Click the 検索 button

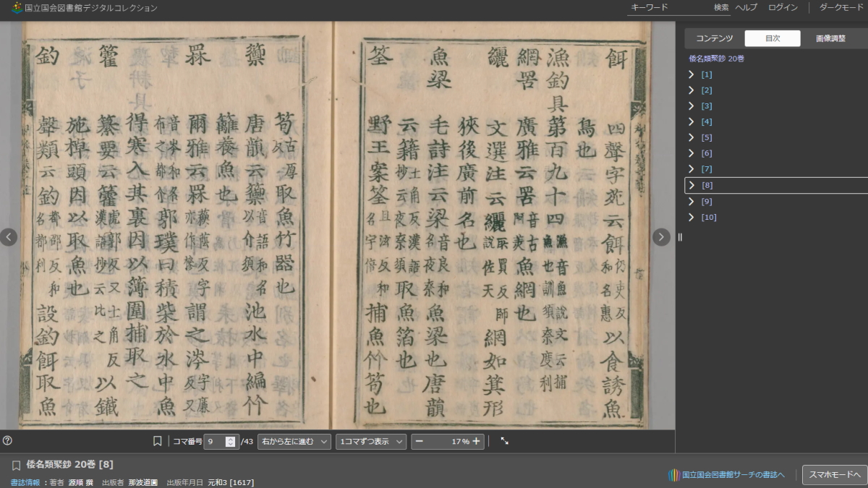[721, 7]
